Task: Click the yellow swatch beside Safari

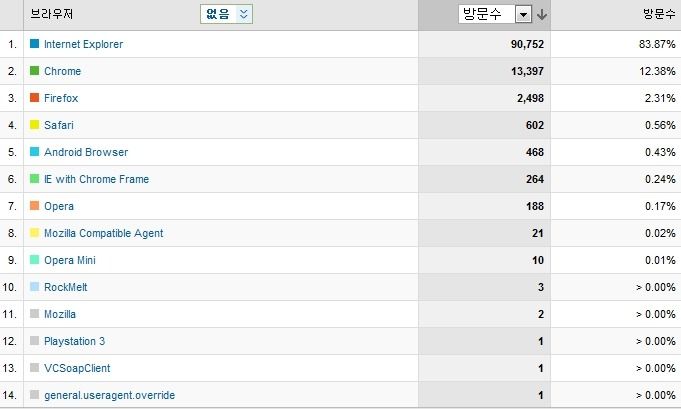Action: pos(34,125)
